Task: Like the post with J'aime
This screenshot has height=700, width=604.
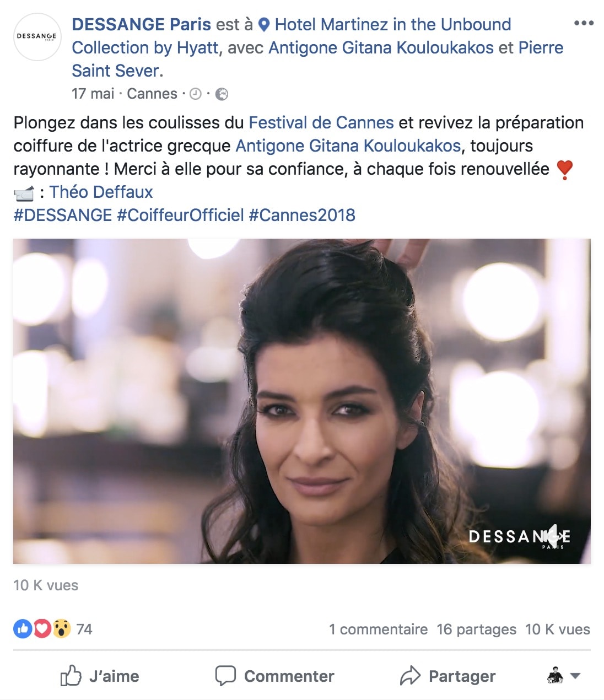Action: [x=100, y=676]
